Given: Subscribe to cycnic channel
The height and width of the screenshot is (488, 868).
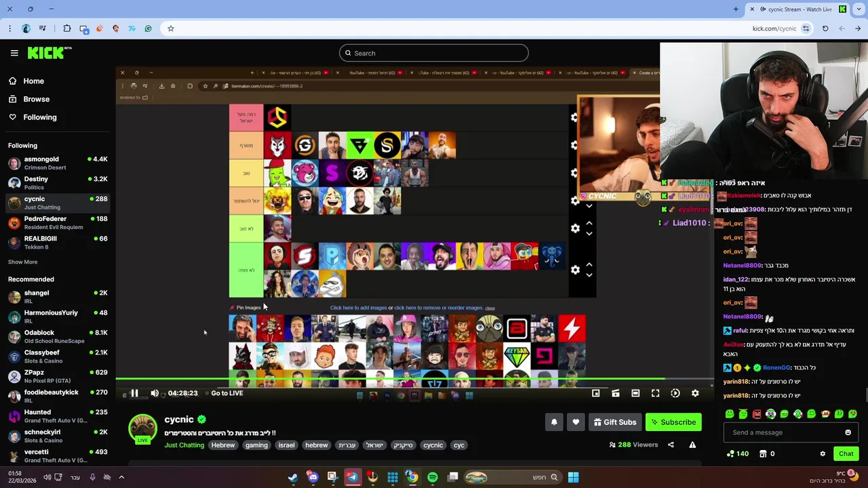Looking at the screenshot, I should (x=673, y=422).
